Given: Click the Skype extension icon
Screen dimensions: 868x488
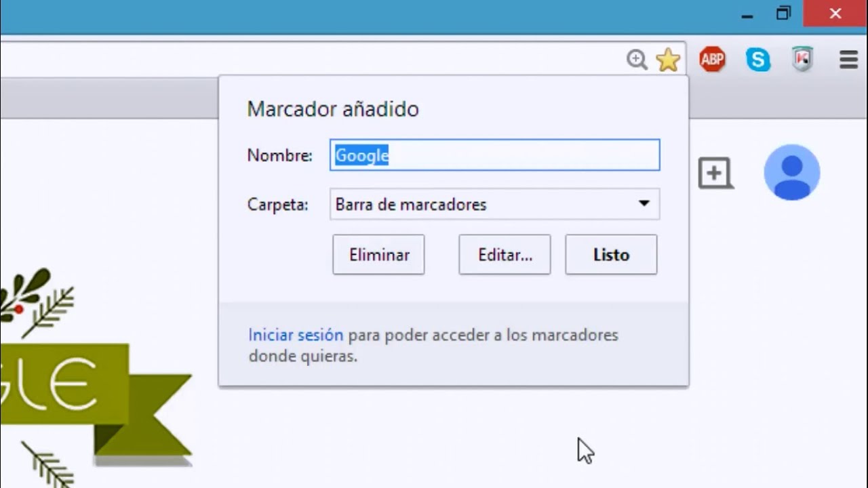Looking at the screenshot, I should click(757, 60).
